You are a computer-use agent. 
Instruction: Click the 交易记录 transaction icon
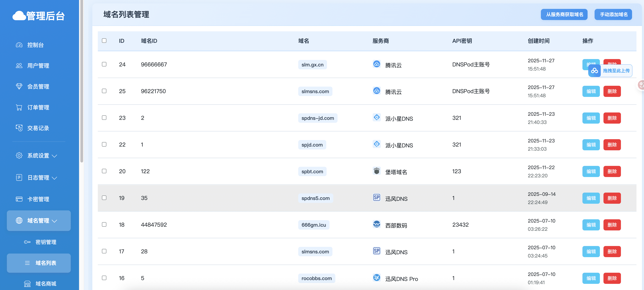coord(19,128)
